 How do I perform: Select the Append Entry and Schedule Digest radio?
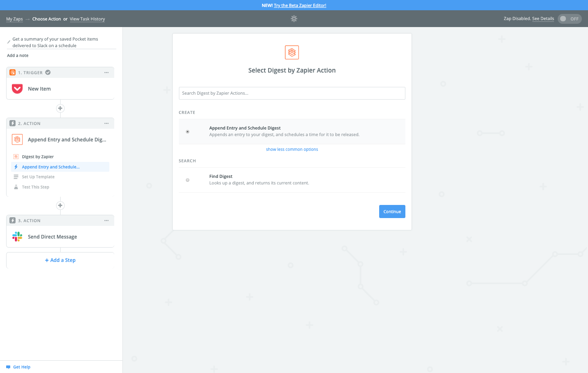188,132
